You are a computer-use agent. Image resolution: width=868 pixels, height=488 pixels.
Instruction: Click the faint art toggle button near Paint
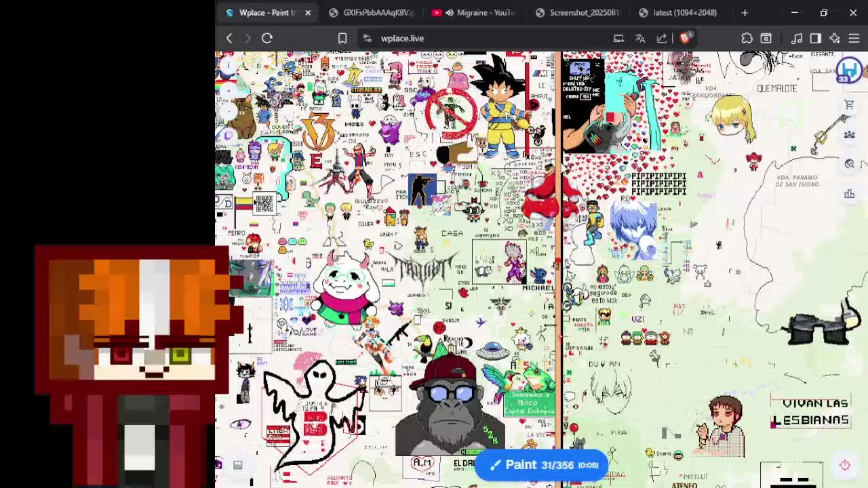click(238, 465)
